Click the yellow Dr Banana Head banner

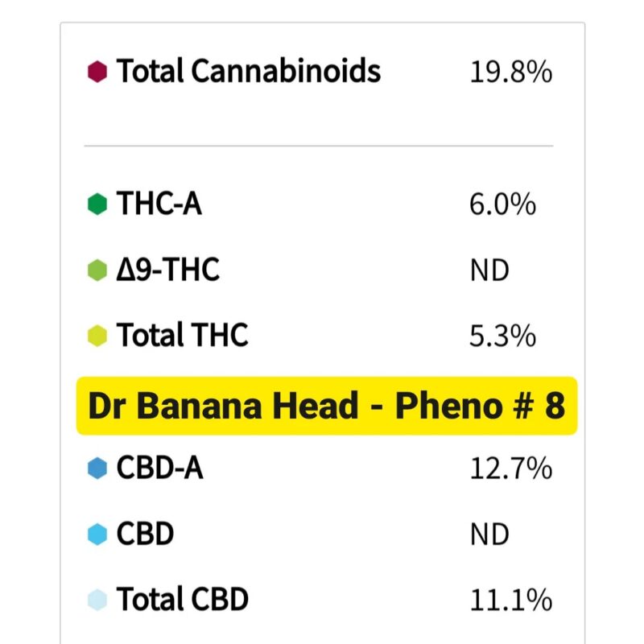point(327,406)
